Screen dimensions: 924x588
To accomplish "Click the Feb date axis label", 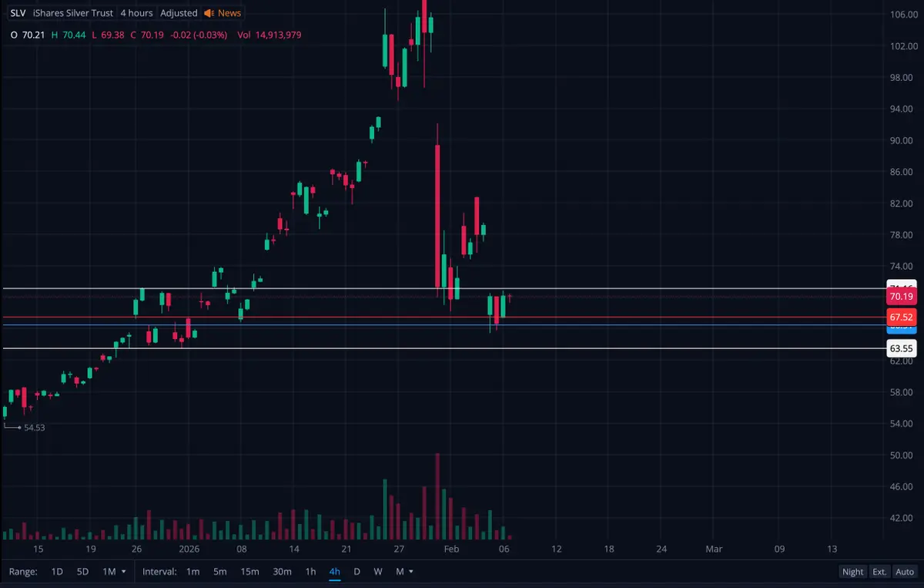I will [x=451, y=549].
